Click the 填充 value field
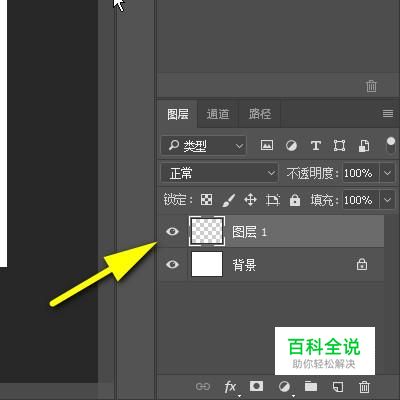This screenshot has width=400, height=400. [x=361, y=200]
